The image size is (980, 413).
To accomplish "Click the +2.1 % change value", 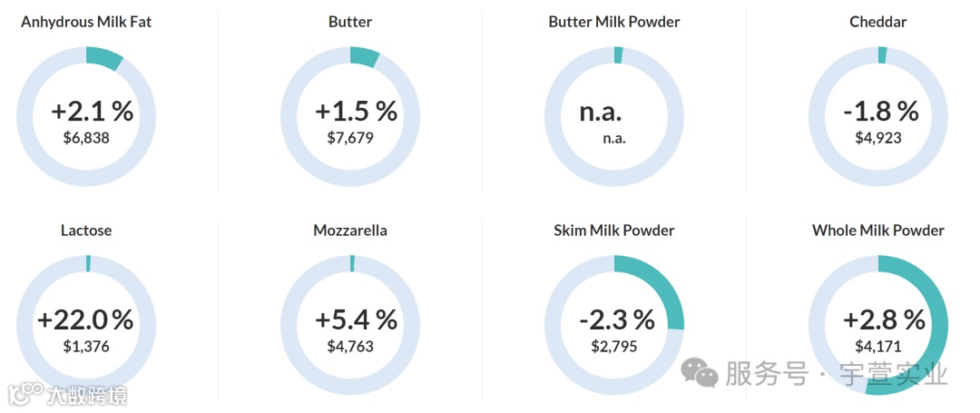I will pos(93,112).
